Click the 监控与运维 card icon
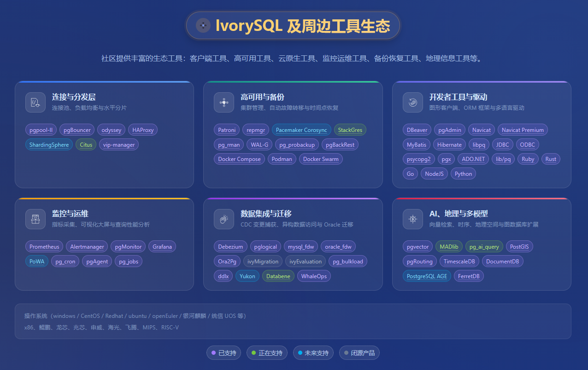 (35, 219)
